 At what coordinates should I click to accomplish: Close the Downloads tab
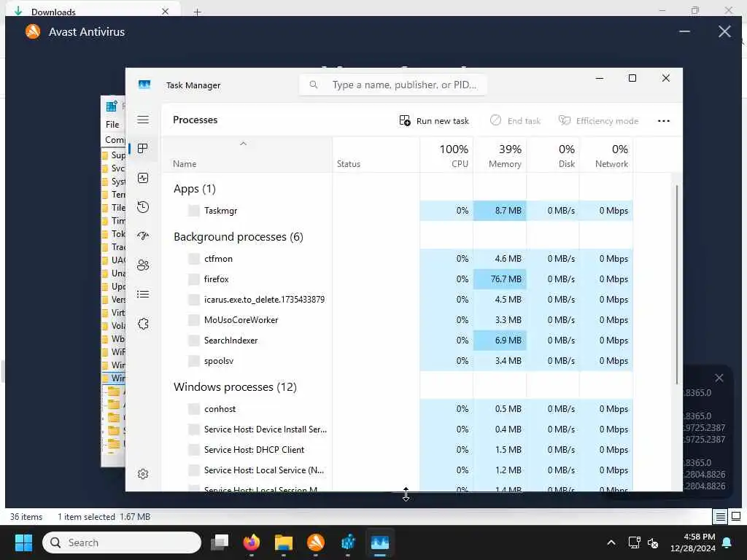pyautogui.click(x=165, y=12)
